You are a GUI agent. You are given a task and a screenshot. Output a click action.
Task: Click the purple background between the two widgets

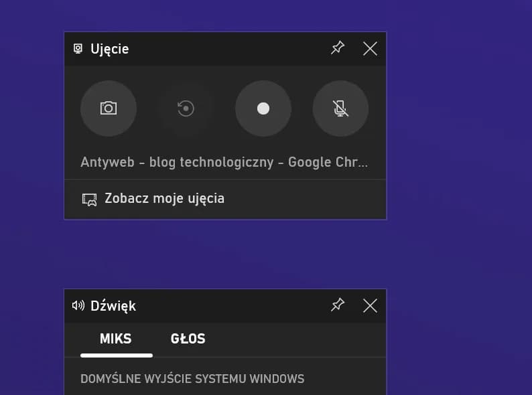pyautogui.click(x=225, y=254)
